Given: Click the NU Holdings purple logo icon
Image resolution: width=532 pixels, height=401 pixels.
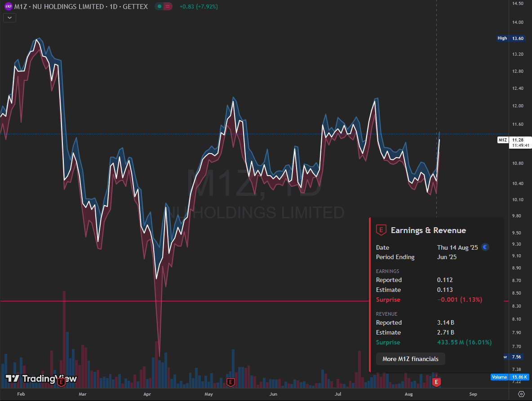Looking at the screenshot, I should (8, 7).
